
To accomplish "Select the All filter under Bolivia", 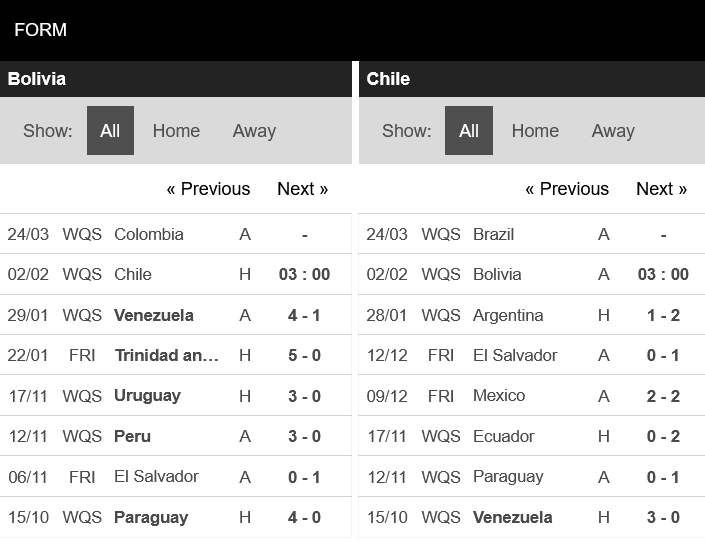I will tap(110, 131).
